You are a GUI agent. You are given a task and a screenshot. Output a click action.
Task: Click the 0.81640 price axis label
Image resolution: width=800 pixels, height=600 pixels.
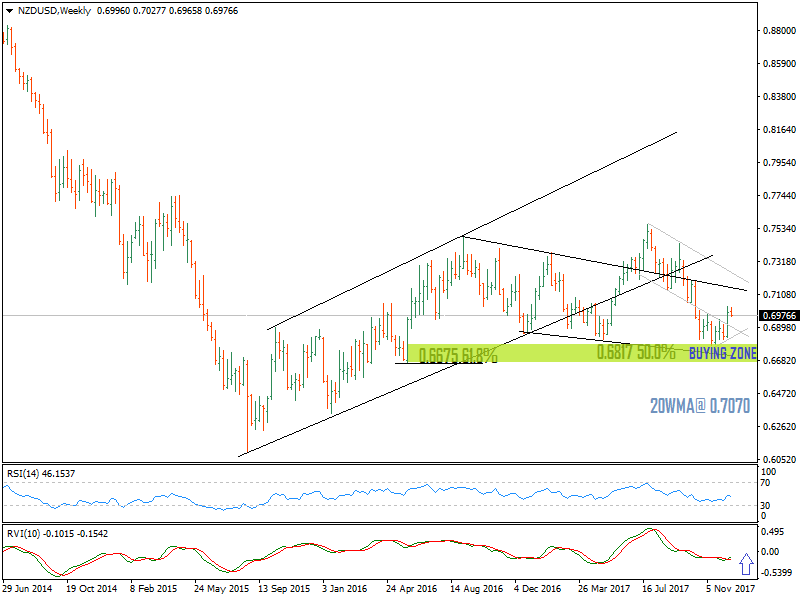pyautogui.click(x=779, y=130)
